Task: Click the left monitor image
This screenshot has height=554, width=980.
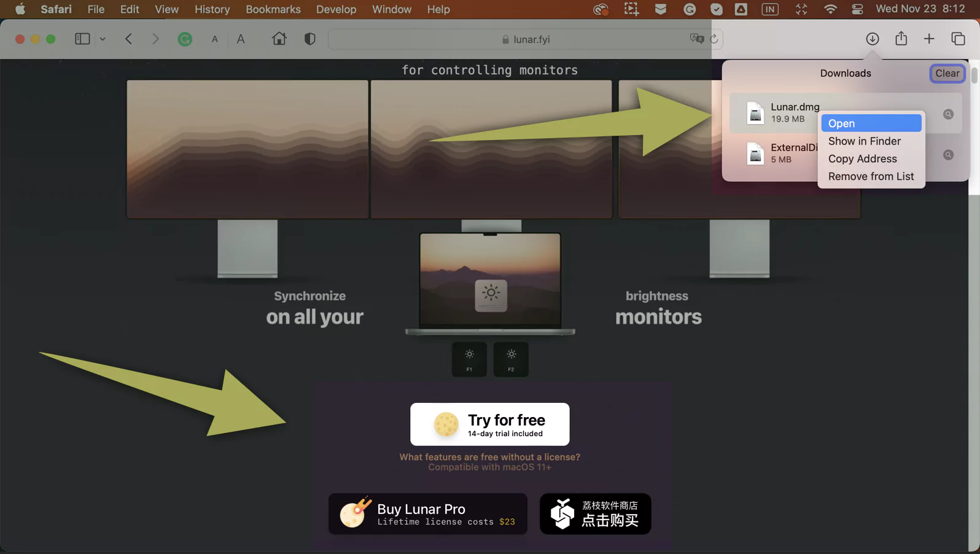Action: [x=247, y=149]
